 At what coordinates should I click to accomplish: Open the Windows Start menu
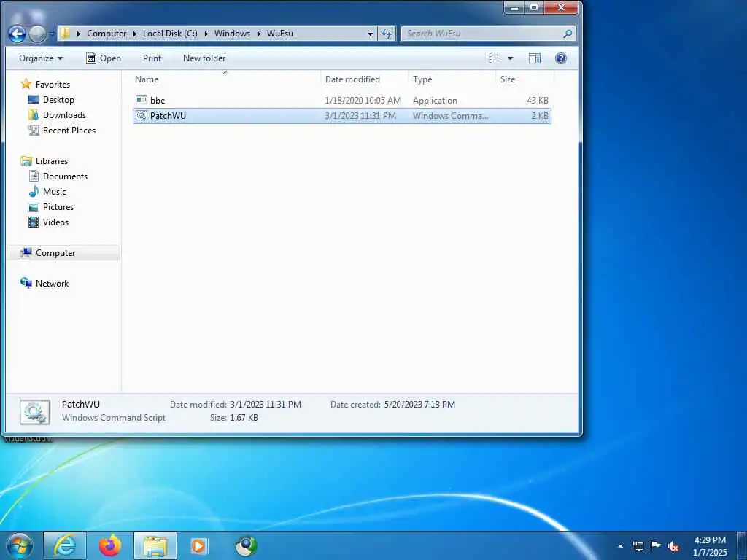19,545
